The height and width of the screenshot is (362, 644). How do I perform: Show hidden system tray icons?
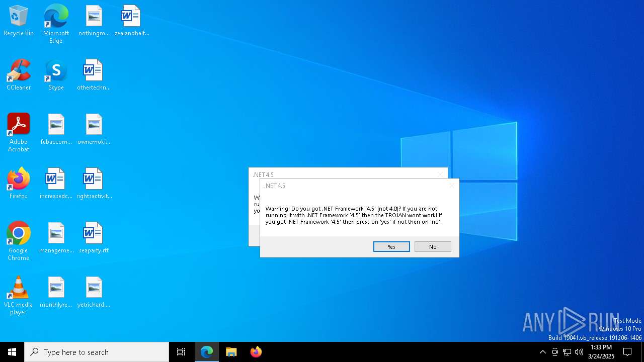click(x=542, y=352)
